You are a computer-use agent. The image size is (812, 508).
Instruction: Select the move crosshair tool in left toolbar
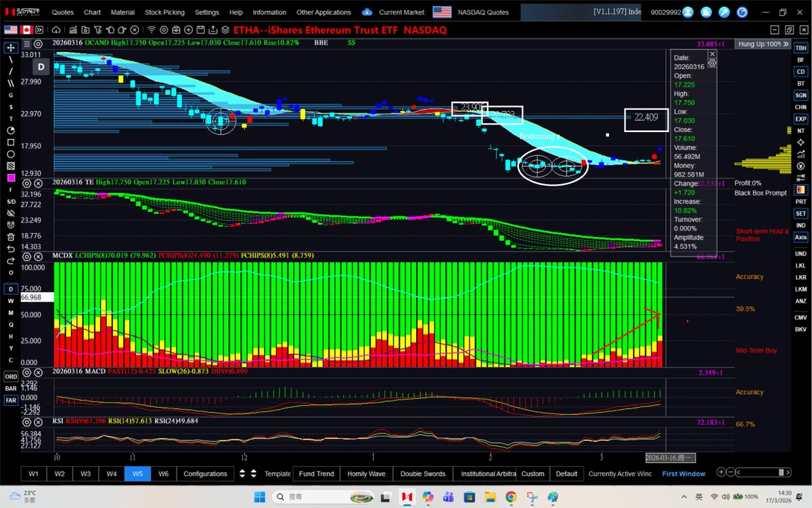tap(10, 48)
